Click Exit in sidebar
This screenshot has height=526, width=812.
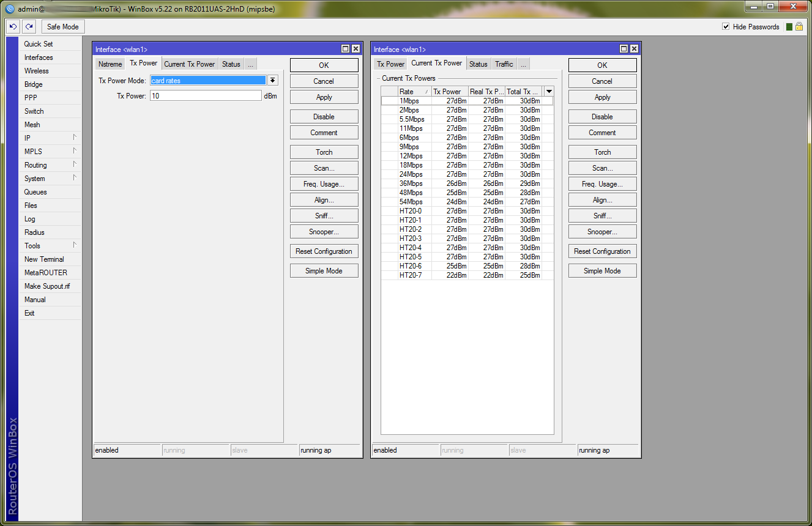pos(50,313)
